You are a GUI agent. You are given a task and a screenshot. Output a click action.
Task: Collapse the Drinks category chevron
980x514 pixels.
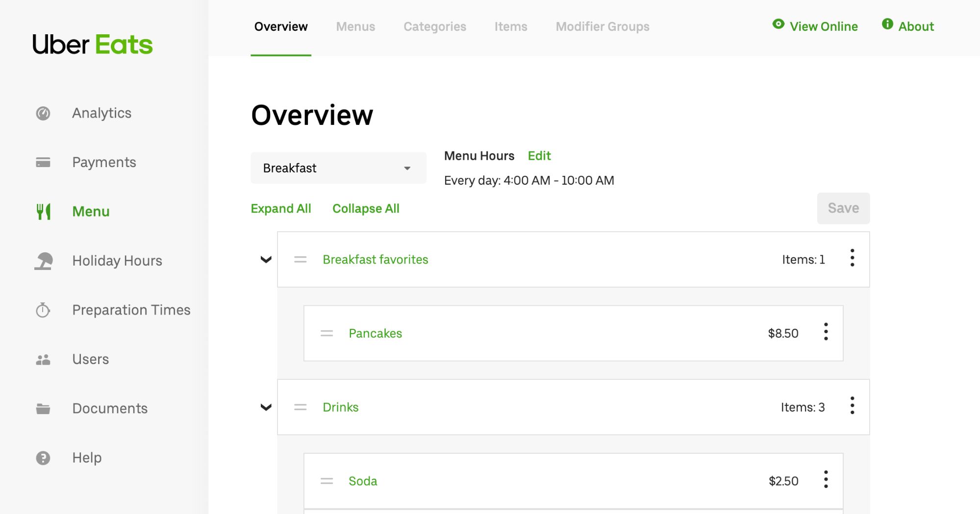[266, 407]
